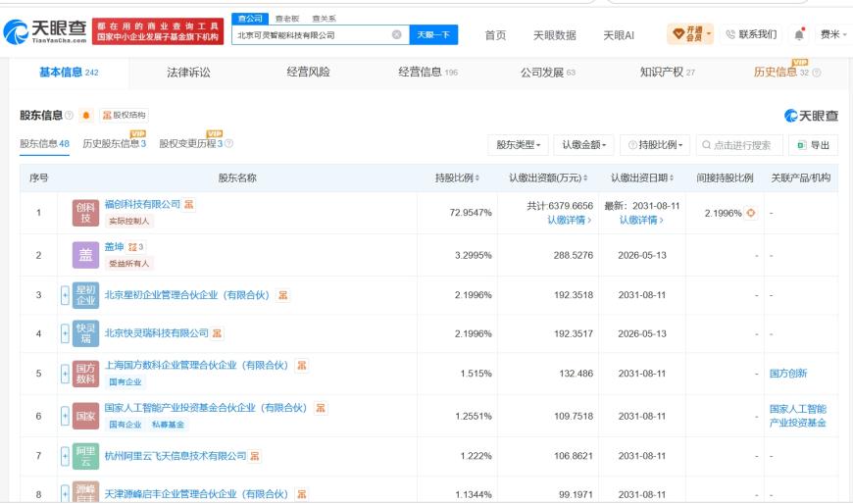Screen dimensions: 853x504
Task: Open the 认缴详情 link under 共计6379.6656
Action: 569,220
